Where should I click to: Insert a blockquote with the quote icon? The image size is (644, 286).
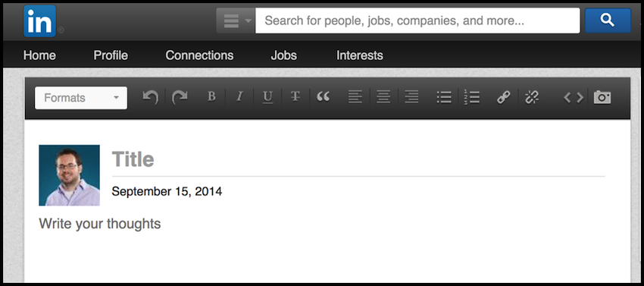324,97
